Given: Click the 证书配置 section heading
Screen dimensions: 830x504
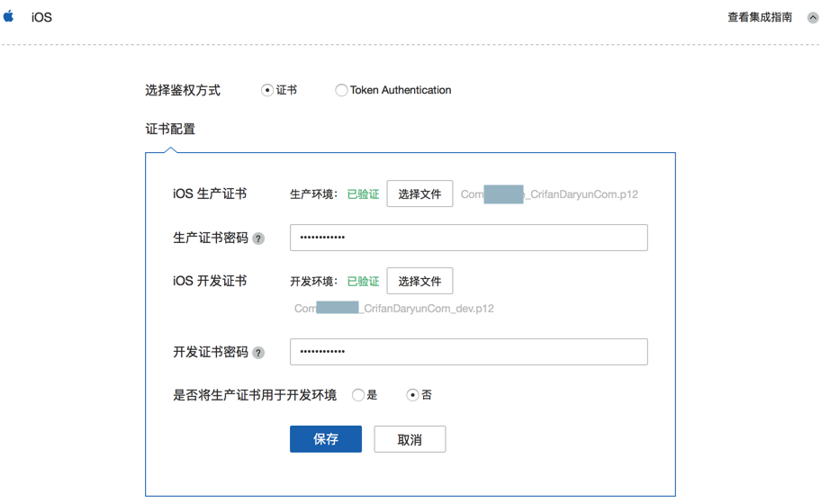Looking at the screenshot, I should click(x=170, y=129).
